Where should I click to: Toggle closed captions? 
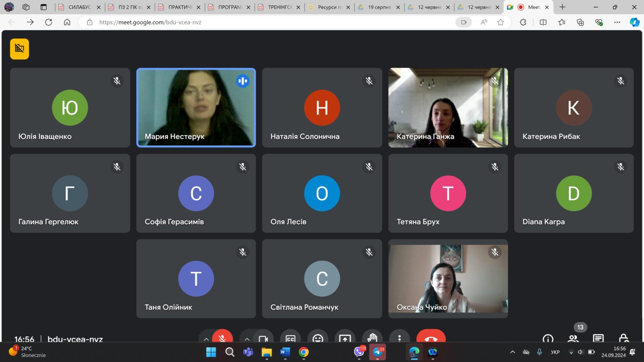point(290,338)
